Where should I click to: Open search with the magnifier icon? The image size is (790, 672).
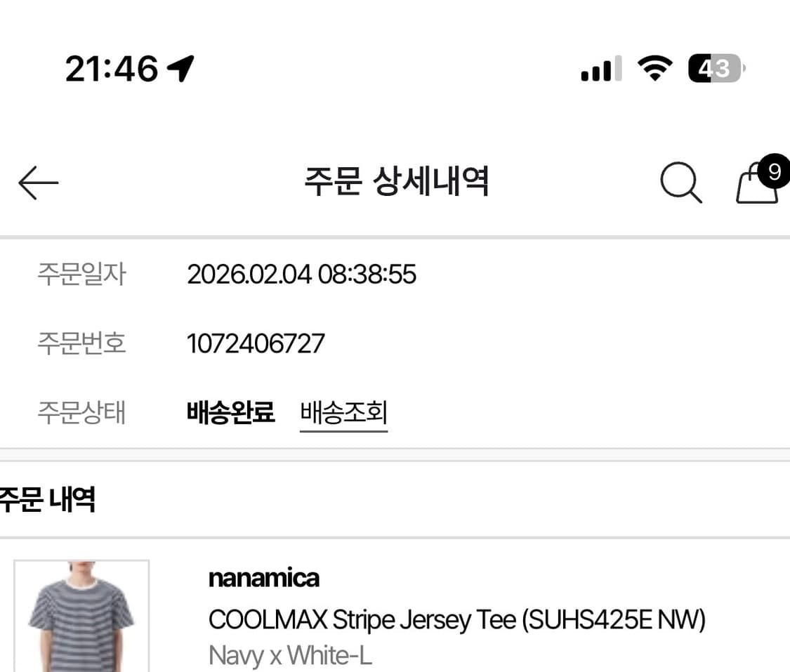pos(680,182)
